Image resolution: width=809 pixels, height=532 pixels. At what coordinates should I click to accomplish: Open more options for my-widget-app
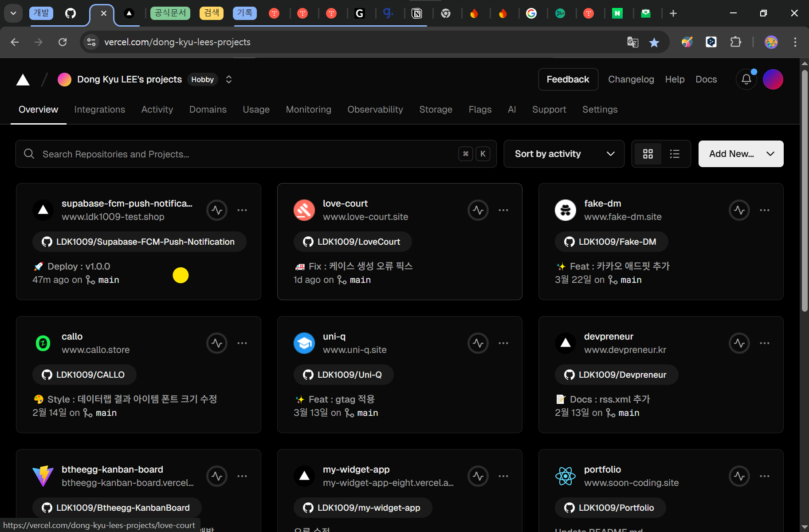(503, 476)
